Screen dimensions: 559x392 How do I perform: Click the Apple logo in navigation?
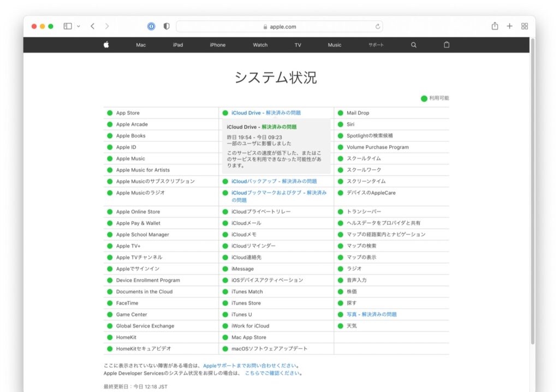coord(106,45)
